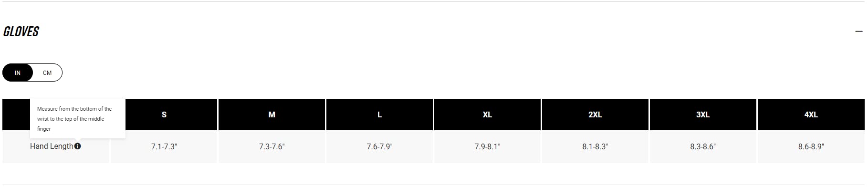The width and height of the screenshot is (868, 187).
Task: Switch size units to CM
Action: pos(47,73)
